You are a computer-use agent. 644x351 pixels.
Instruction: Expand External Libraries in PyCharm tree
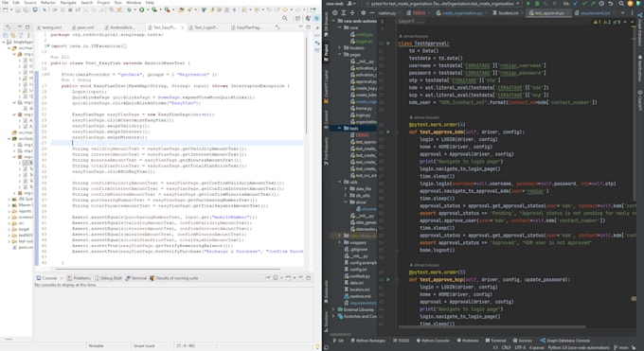(x=334, y=309)
